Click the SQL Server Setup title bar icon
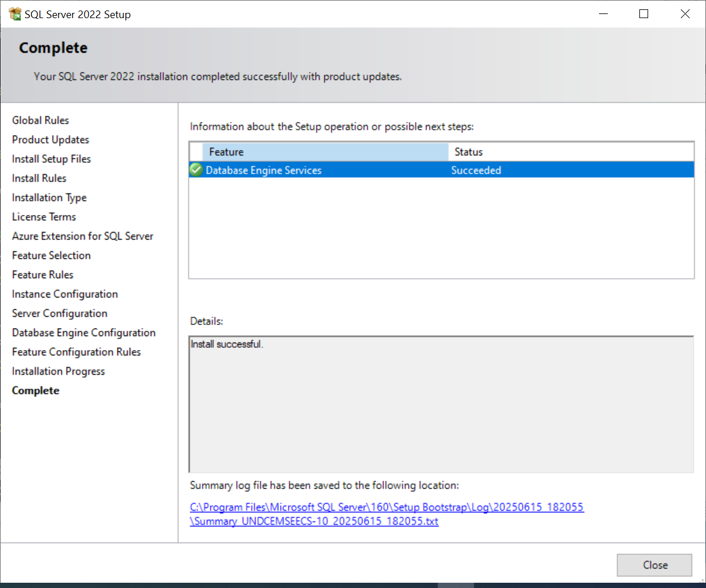Viewport: 706px width, 588px height. [15, 14]
